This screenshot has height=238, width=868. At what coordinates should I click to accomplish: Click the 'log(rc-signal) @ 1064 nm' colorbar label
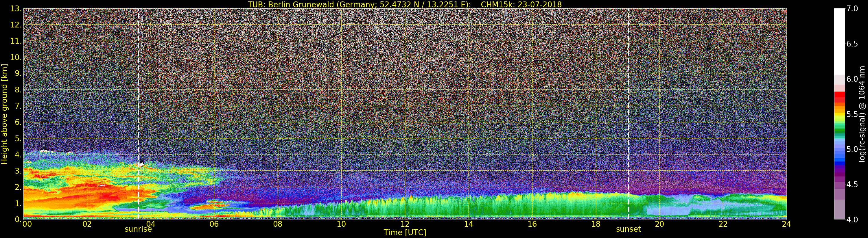862,114
